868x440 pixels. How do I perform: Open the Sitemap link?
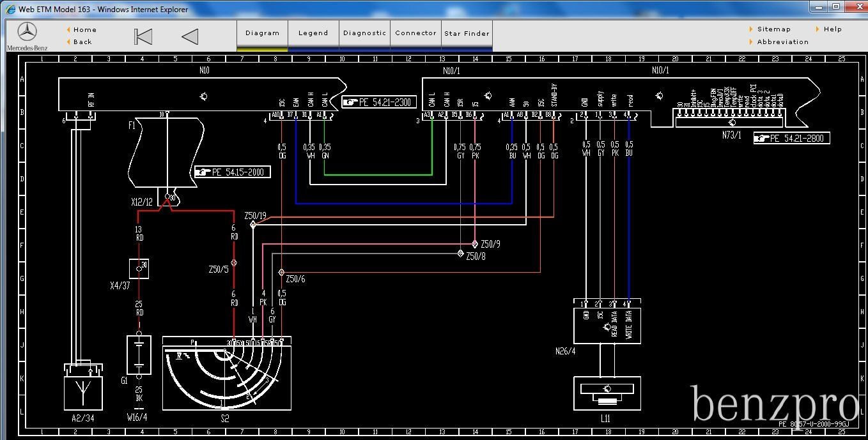pos(773,29)
